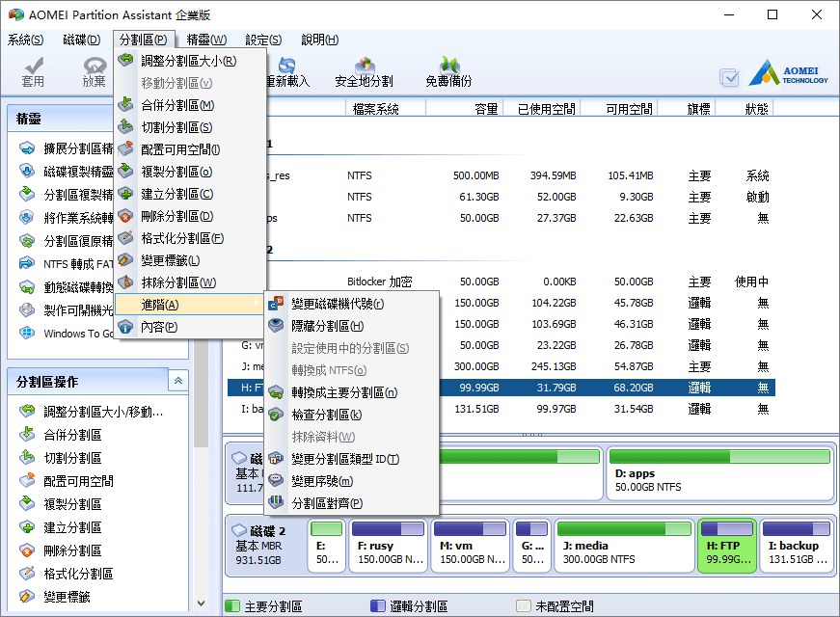The height and width of the screenshot is (617, 840).
Task: Click the 檢查分割區(K) submenu icon
Action: coord(276,415)
